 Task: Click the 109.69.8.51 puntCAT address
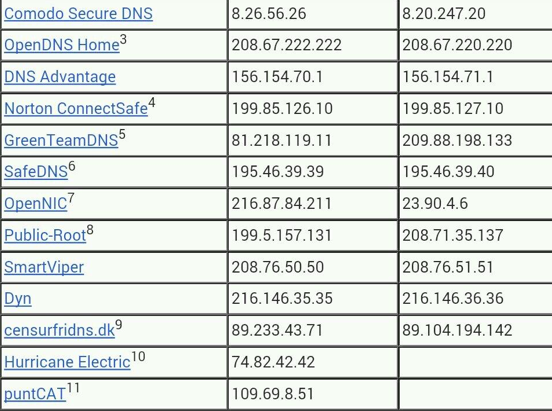coord(272,394)
